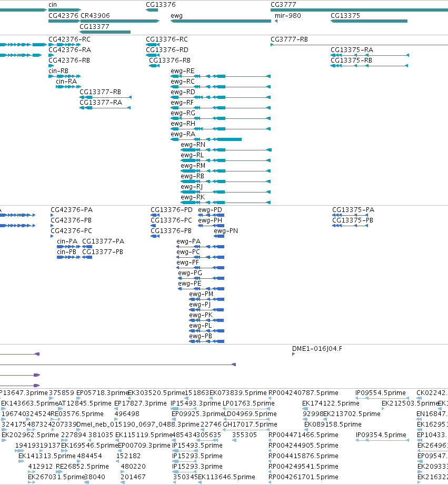The width and height of the screenshot is (448, 485).
Task: Click the ewg-RB transcript label
Action: pos(193,176)
